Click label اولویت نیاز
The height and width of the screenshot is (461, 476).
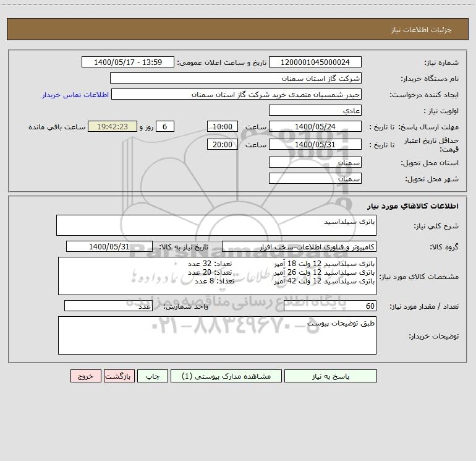click(x=441, y=111)
